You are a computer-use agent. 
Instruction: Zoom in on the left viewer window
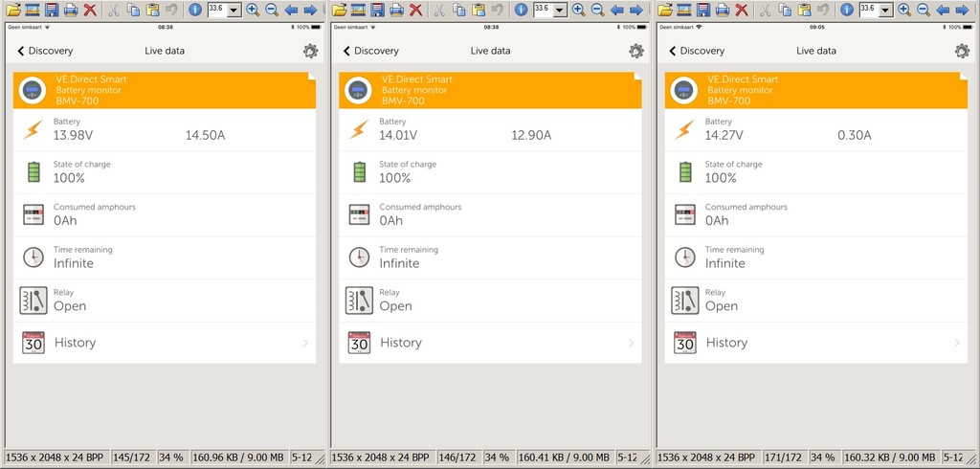coord(253,10)
